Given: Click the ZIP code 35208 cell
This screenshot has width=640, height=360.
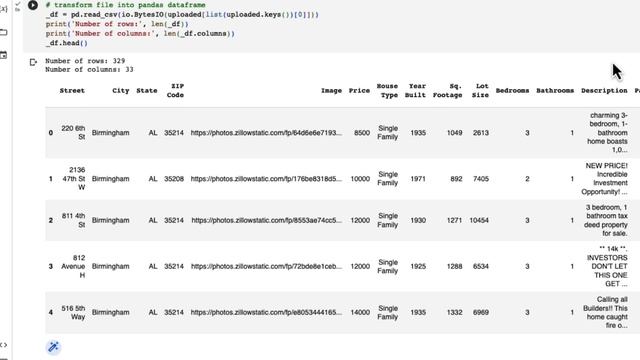Looking at the screenshot, I should (174, 179).
